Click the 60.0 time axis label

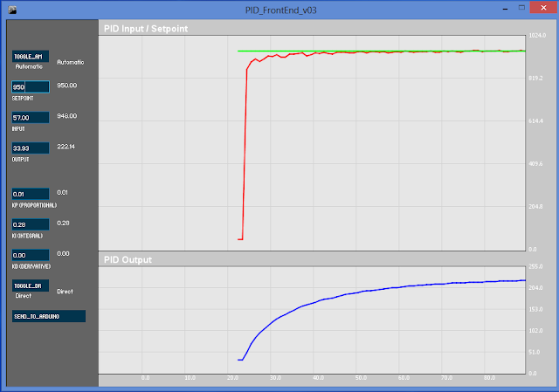coord(404,378)
